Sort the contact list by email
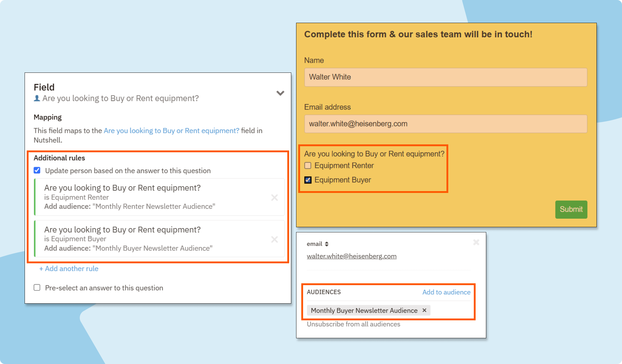 tap(327, 244)
